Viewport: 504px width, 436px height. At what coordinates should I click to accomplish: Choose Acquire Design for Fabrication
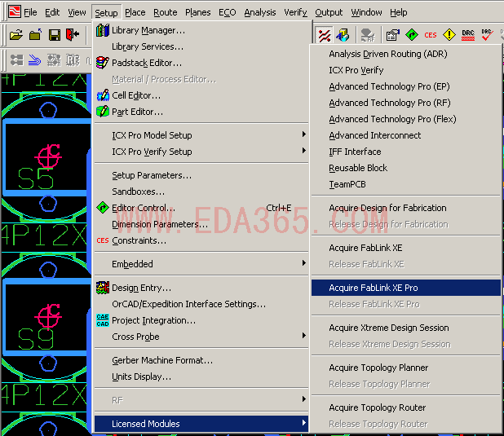point(406,208)
